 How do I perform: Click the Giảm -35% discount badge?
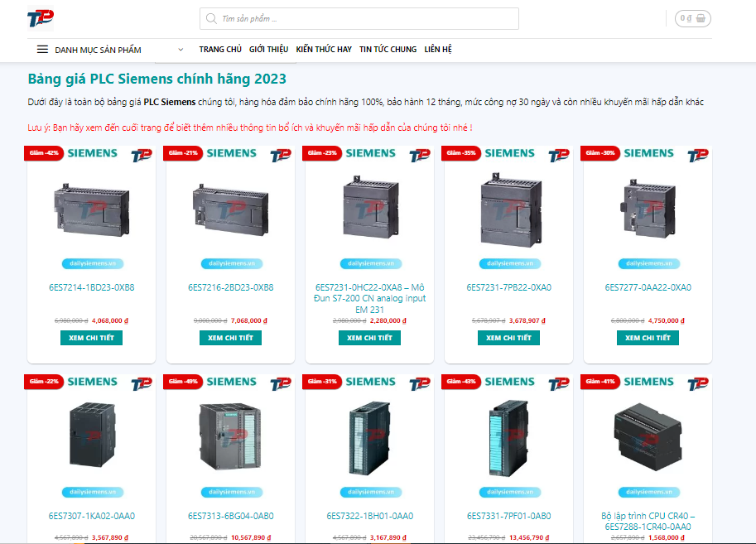(x=461, y=153)
